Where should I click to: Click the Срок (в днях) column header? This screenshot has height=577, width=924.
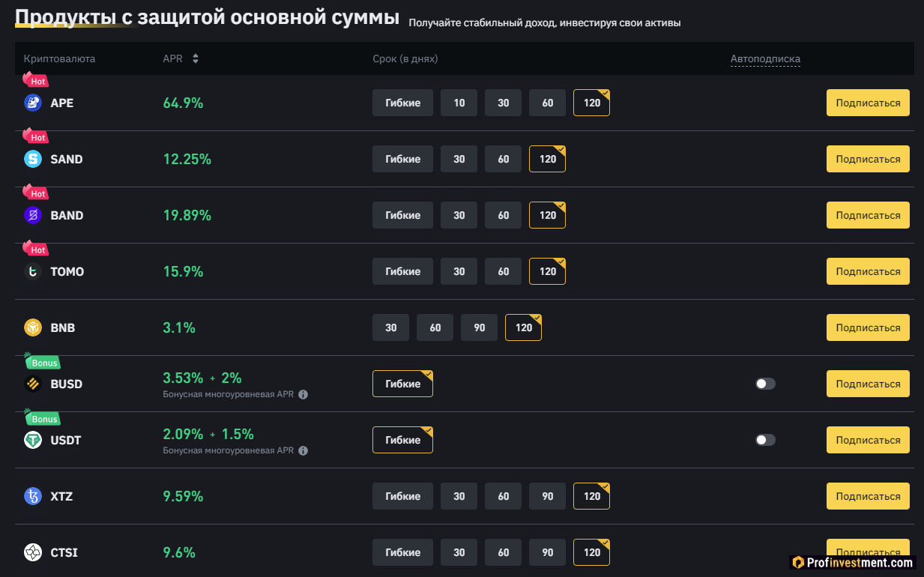405,58
